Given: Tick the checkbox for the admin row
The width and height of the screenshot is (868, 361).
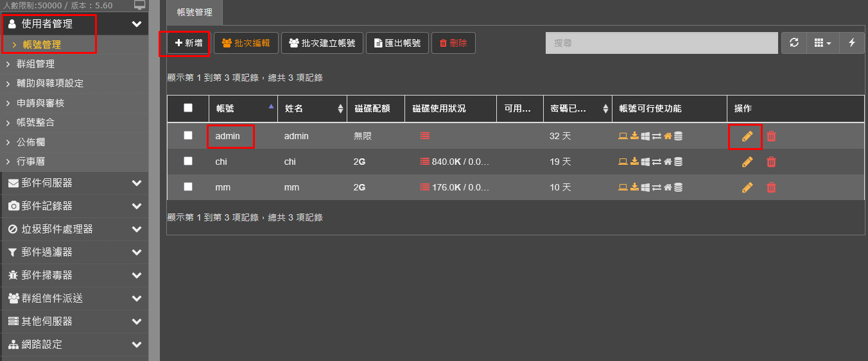Looking at the screenshot, I should coord(188,135).
